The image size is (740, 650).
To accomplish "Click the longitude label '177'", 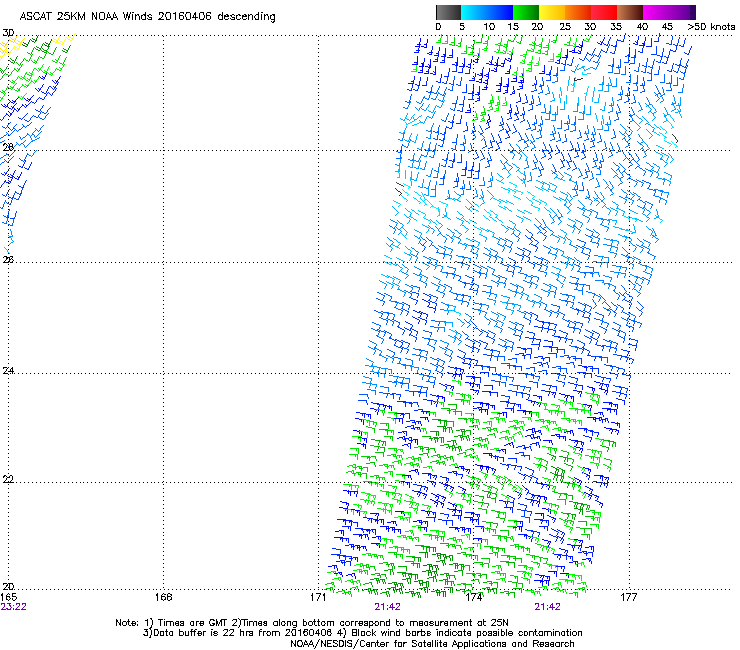I will [629, 597].
